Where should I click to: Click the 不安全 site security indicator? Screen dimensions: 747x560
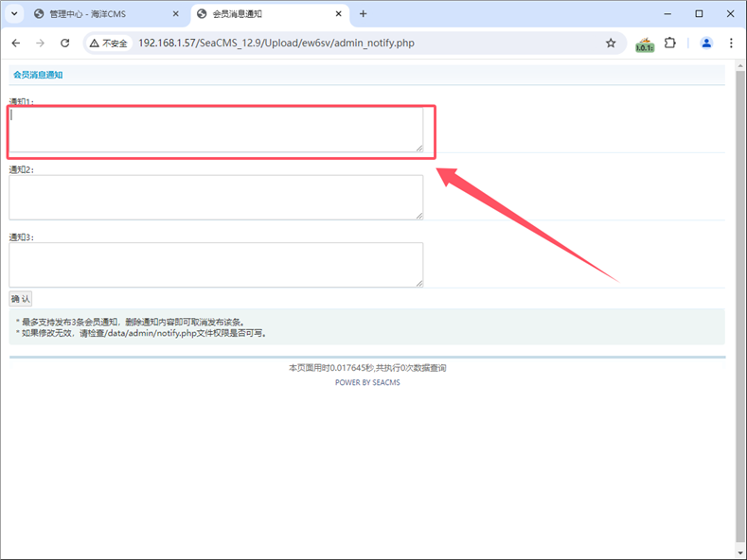[x=108, y=43]
